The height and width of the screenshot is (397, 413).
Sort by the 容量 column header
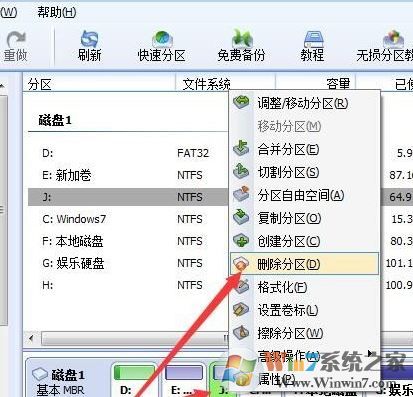pos(316,83)
